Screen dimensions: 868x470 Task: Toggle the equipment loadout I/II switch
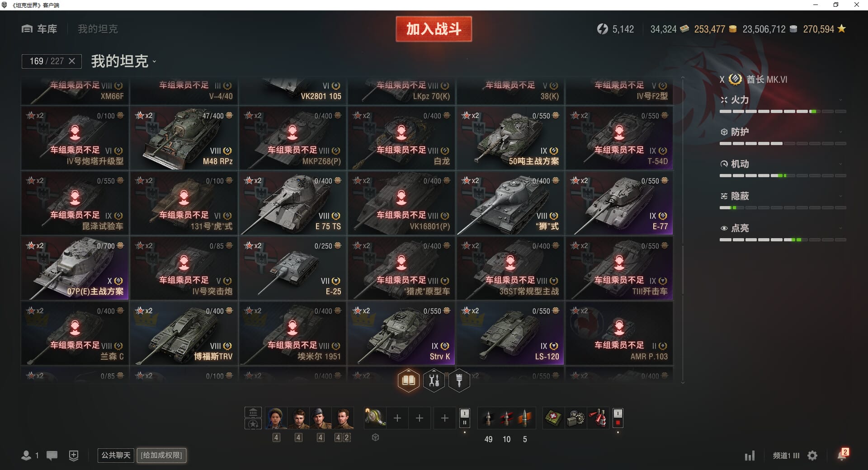[464, 418]
